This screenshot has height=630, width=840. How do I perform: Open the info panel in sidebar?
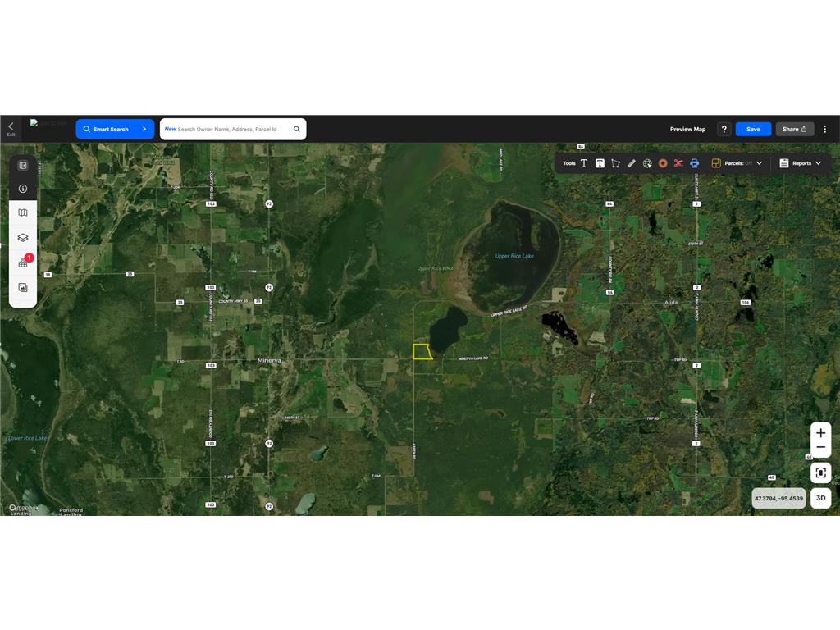pyautogui.click(x=23, y=189)
